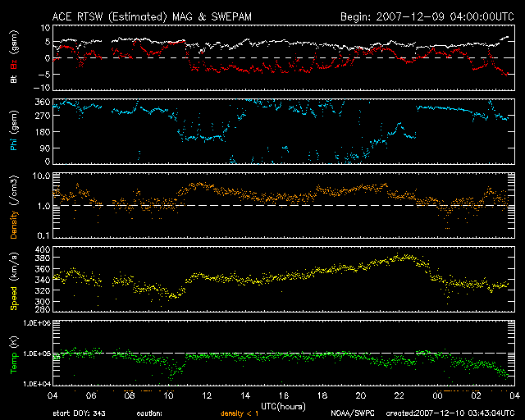Image resolution: width=525 pixels, height=420 pixels.
Task: Click the '20' hour tick label
Action: click(361, 396)
